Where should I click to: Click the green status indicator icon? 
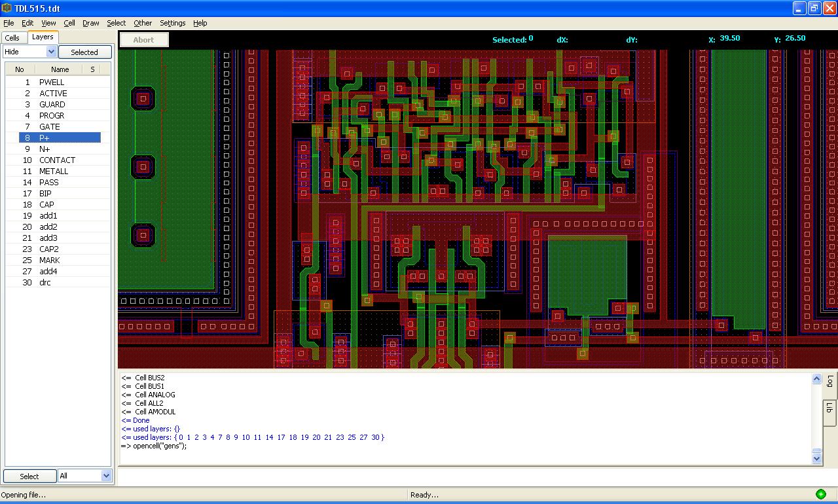coord(820,494)
